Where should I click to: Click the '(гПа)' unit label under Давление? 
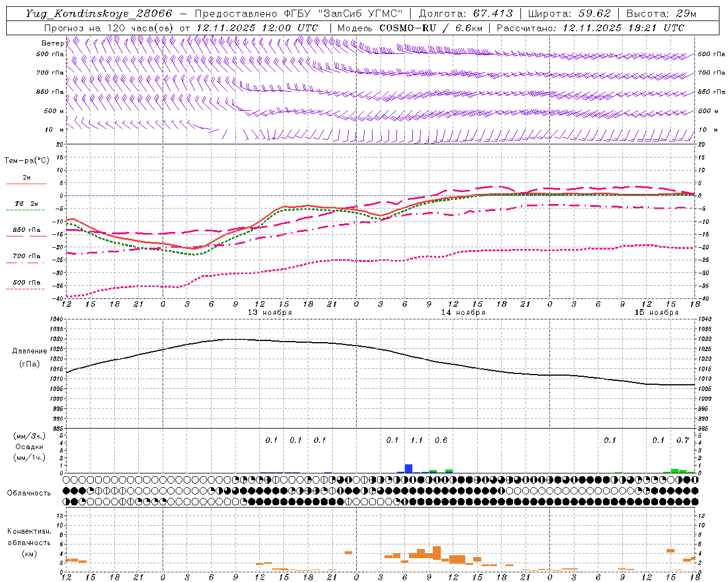30,364
